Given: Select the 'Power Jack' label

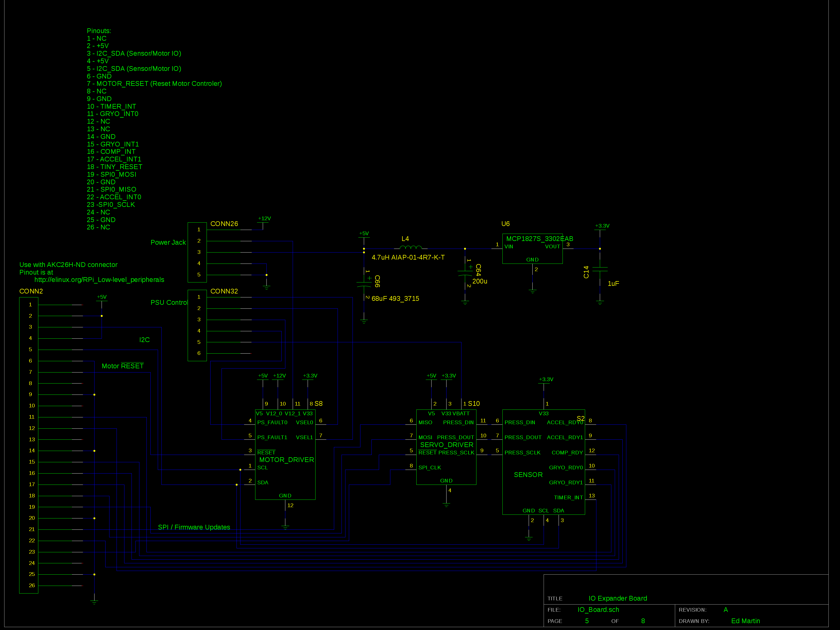Looking at the screenshot, I should click(x=168, y=242).
